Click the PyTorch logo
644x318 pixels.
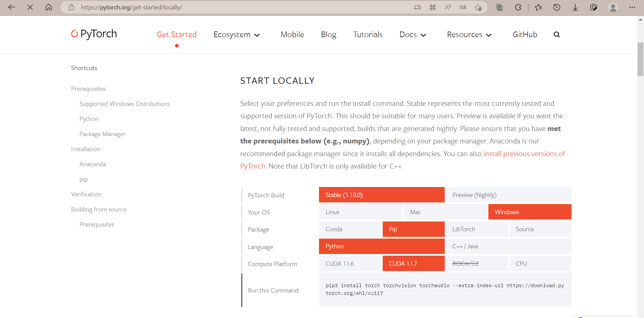pyautogui.click(x=94, y=34)
